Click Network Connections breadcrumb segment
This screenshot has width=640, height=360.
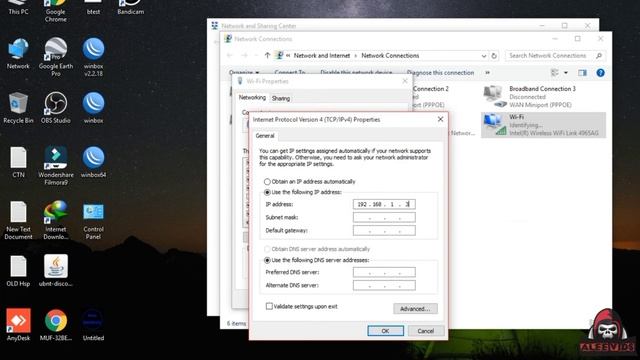pyautogui.click(x=390, y=56)
